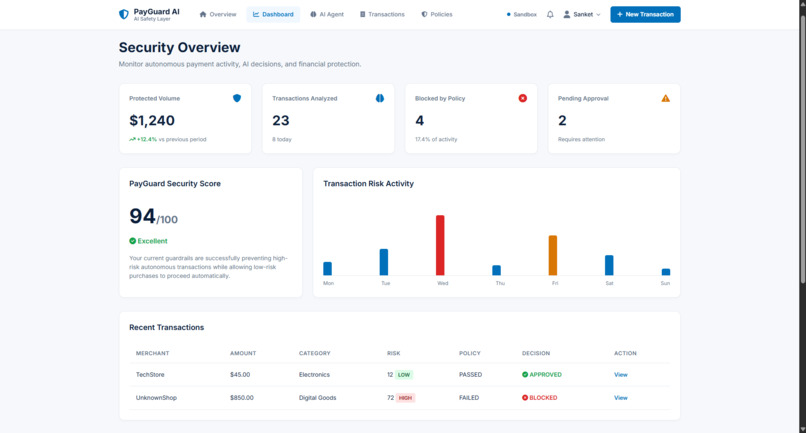
Task: Open the Policies tab
Action: pos(437,14)
